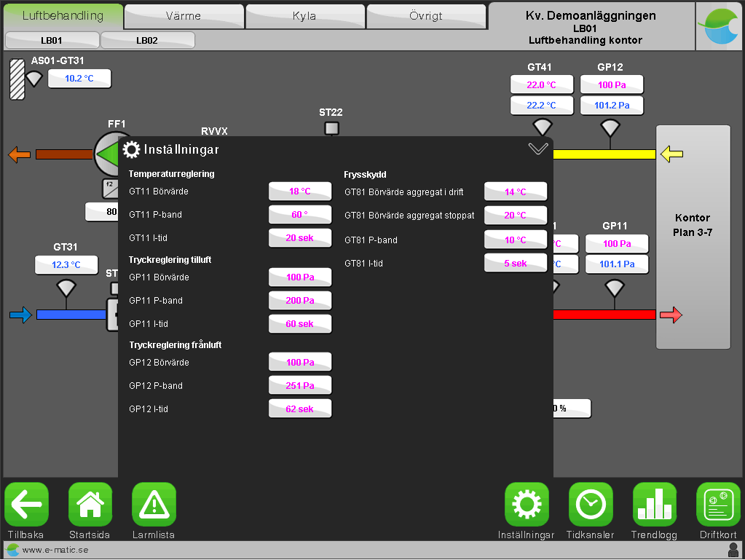
Task: Switch to the Luftbehandling tab
Action: [x=63, y=16]
